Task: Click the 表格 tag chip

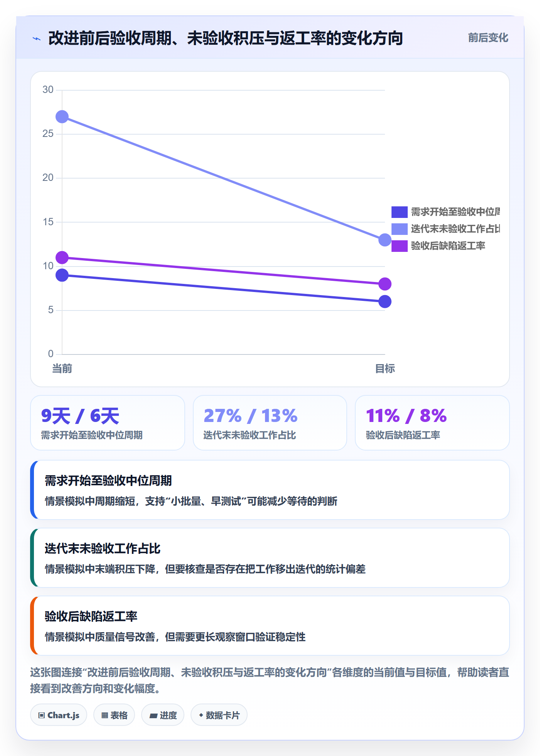Action: coord(114,715)
